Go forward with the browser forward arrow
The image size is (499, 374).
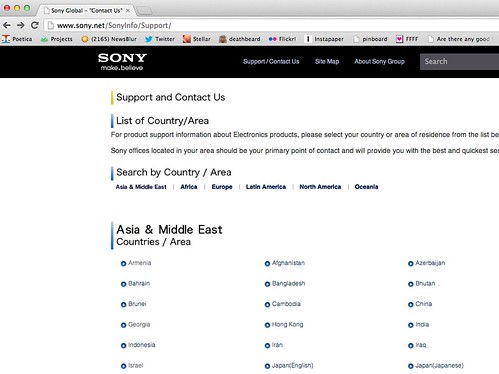(x=21, y=25)
